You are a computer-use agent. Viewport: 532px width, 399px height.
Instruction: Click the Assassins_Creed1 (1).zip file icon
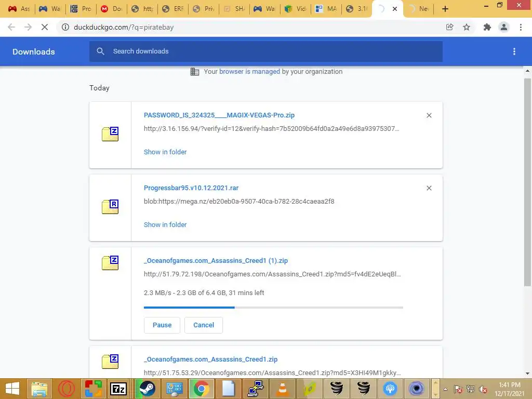pyautogui.click(x=110, y=263)
